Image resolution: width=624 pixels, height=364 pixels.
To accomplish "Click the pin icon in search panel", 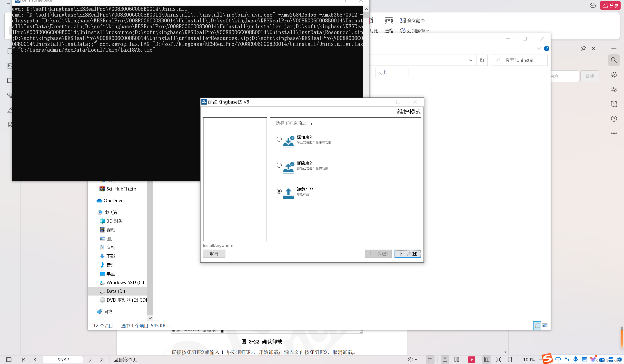I will coord(583,48).
